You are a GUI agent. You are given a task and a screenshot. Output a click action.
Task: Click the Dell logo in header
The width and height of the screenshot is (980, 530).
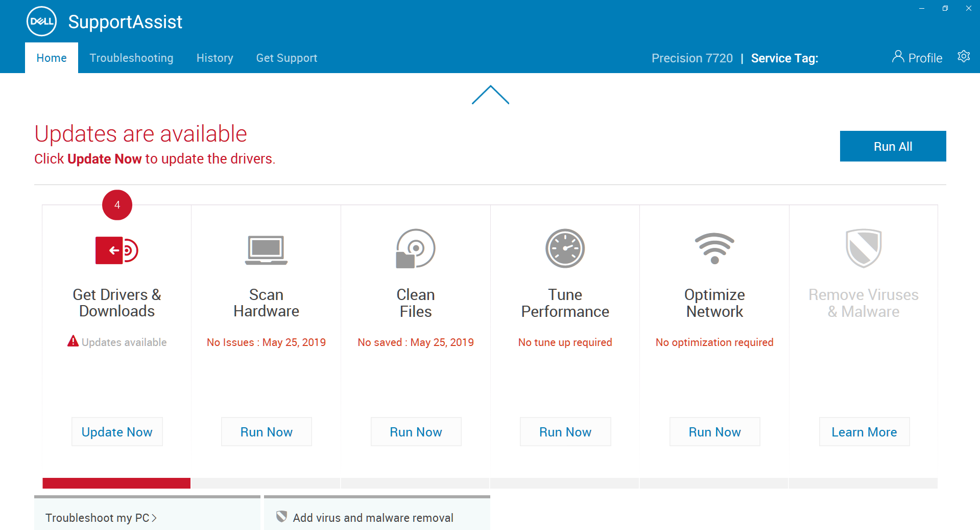tap(41, 21)
